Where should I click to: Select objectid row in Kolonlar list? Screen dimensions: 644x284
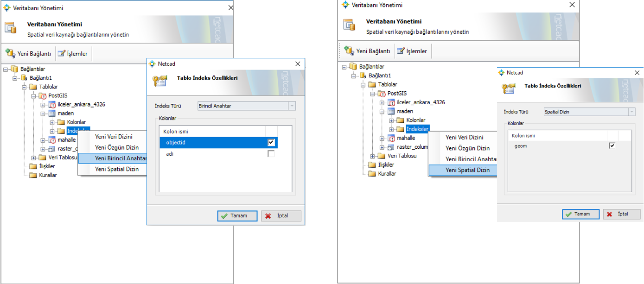[218, 142]
